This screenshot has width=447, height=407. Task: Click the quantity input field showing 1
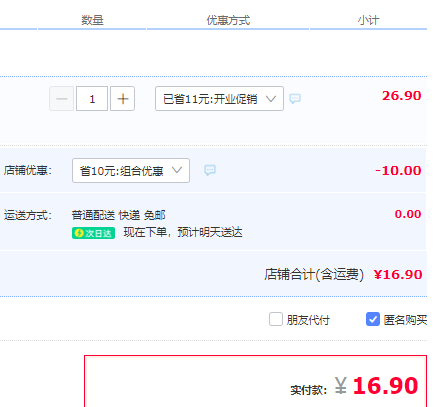pos(92,99)
